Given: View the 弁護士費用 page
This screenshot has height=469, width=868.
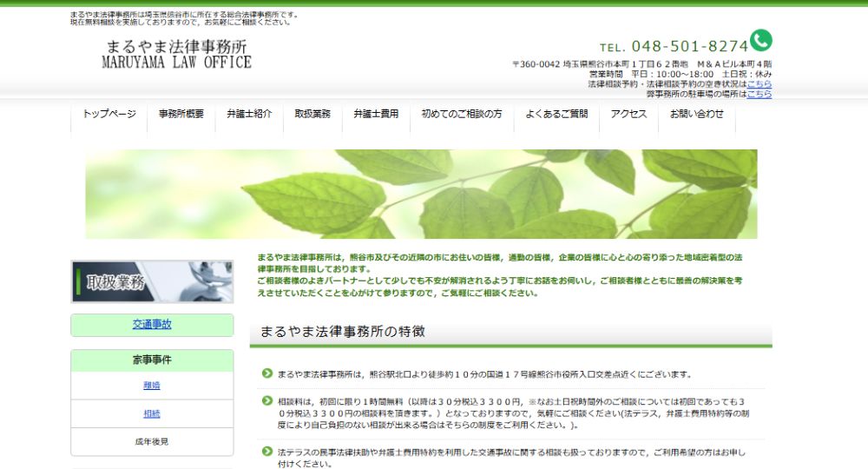Looking at the screenshot, I should pos(376,114).
